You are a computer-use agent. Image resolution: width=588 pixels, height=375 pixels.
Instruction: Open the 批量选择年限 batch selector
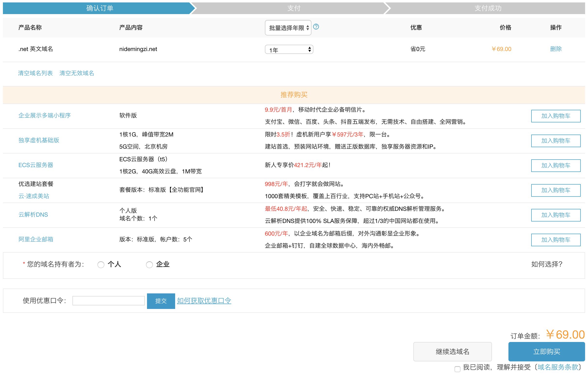pos(288,28)
